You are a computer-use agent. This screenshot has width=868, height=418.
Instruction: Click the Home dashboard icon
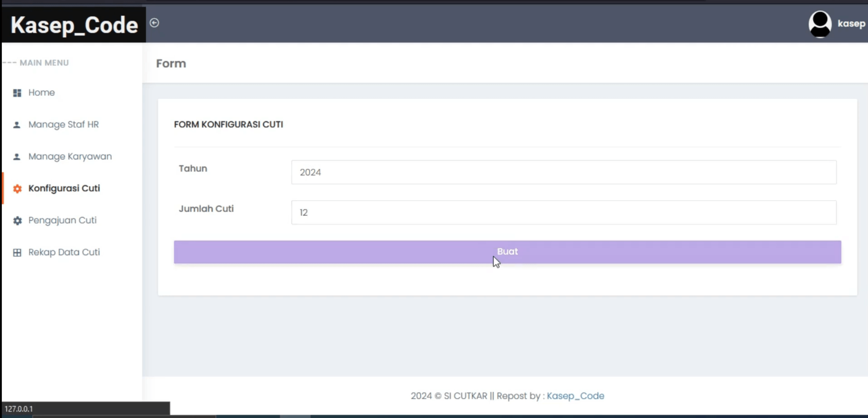(x=17, y=93)
